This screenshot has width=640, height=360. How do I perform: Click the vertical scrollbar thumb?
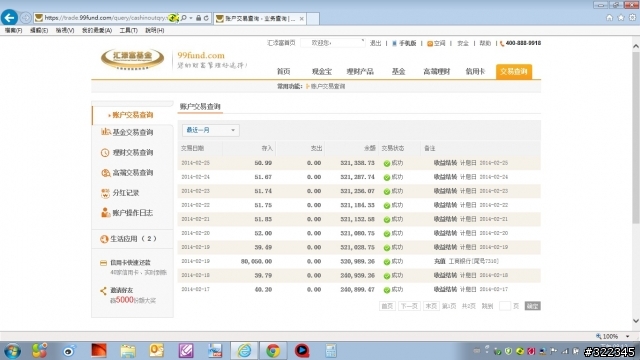[636, 137]
